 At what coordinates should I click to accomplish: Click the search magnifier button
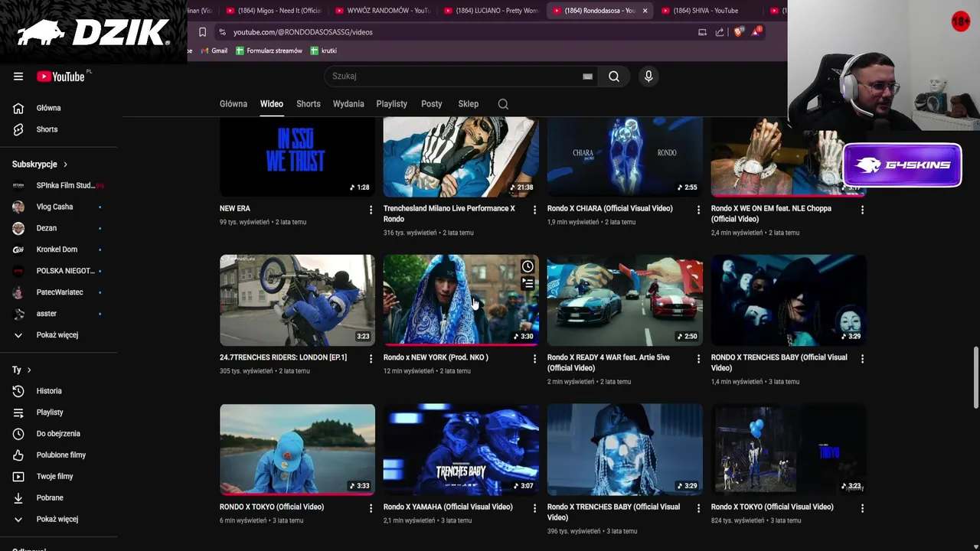[614, 76]
